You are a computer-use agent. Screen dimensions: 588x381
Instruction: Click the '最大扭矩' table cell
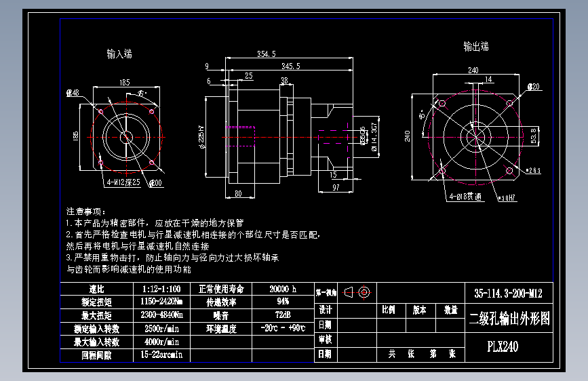[x=97, y=315]
